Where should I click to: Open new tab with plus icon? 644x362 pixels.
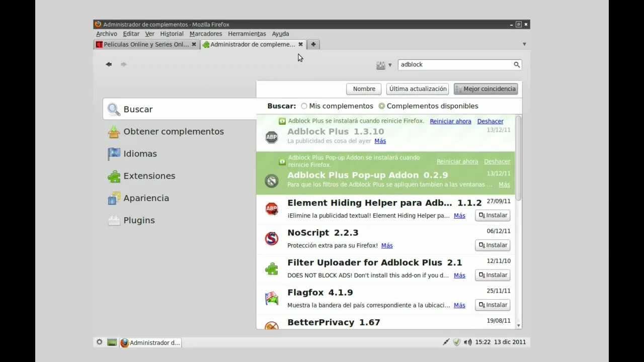313,44
